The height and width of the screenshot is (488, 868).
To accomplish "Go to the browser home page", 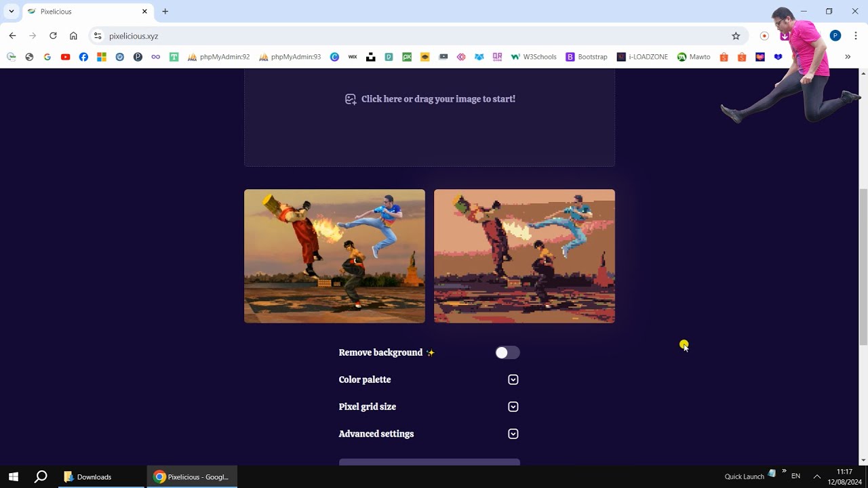I will point(73,36).
